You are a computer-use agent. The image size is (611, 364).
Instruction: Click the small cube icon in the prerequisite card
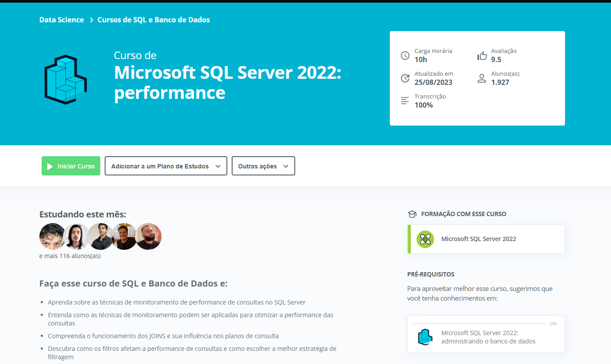pyautogui.click(x=425, y=337)
